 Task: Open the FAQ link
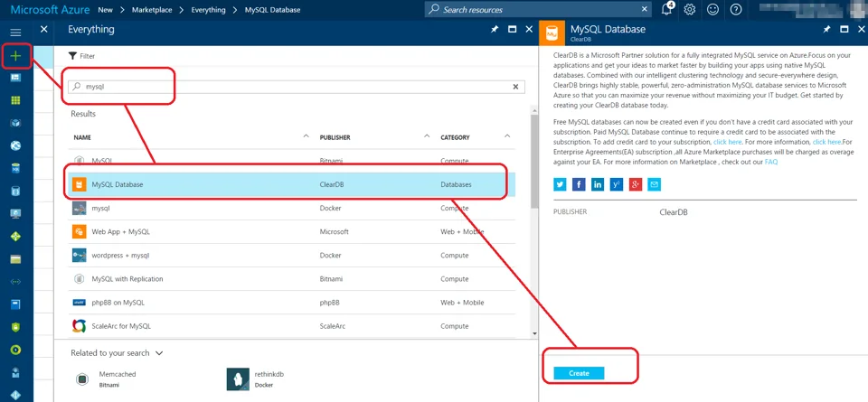point(771,162)
